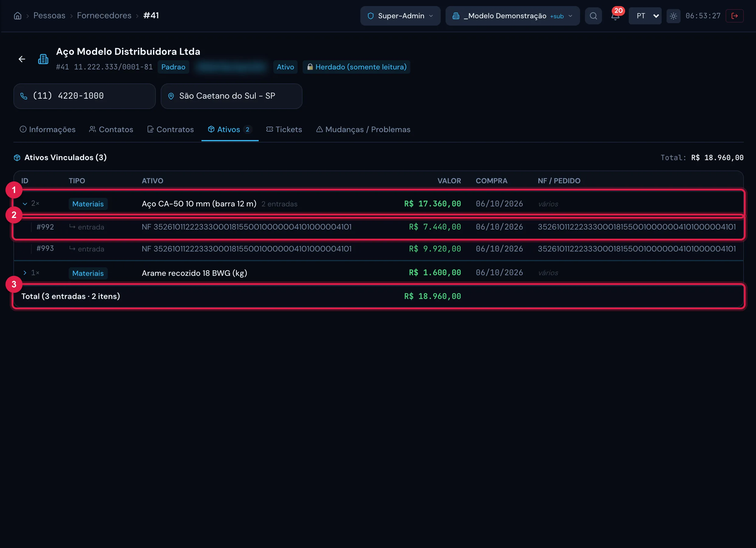Image resolution: width=756 pixels, height=548 pixels.
Task: Click the red logout icon
Action: [x=735, y=16]
